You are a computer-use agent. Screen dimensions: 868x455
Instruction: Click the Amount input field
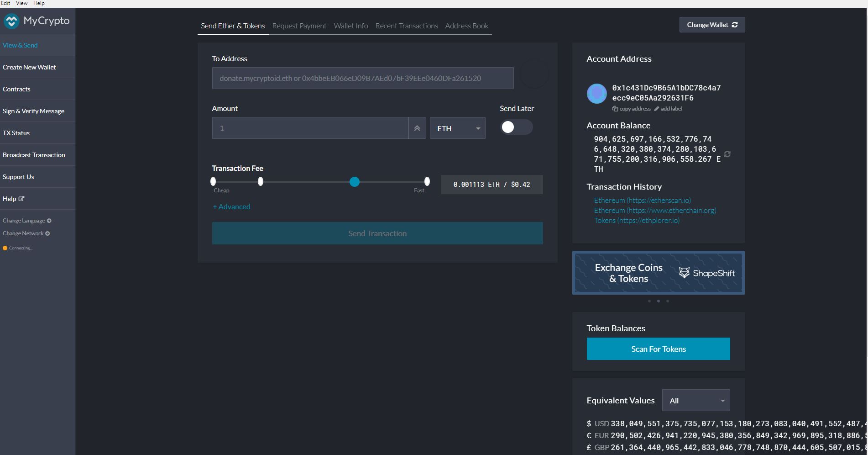click(x=310, y=128)
